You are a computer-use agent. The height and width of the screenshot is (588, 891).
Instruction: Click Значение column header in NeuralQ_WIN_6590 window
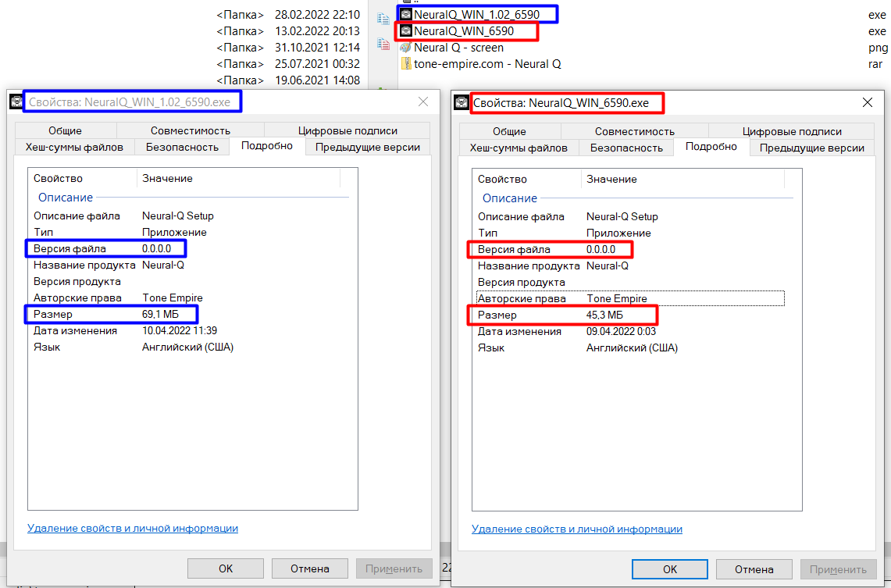683,179
